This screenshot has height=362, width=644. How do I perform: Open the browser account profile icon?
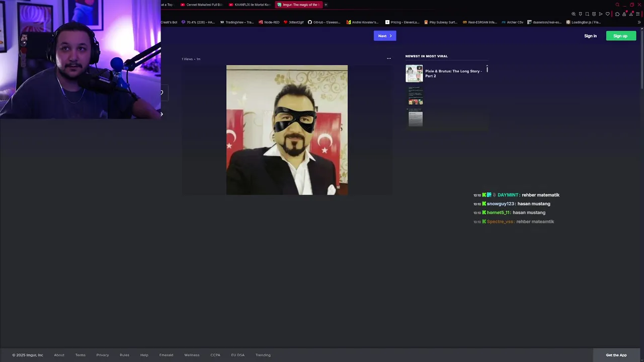624,14
